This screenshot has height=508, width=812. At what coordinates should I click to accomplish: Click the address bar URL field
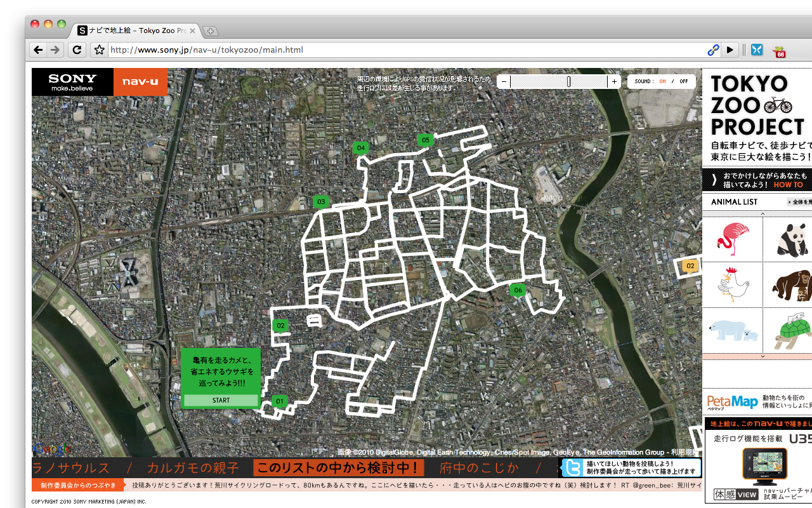[406, 50]
